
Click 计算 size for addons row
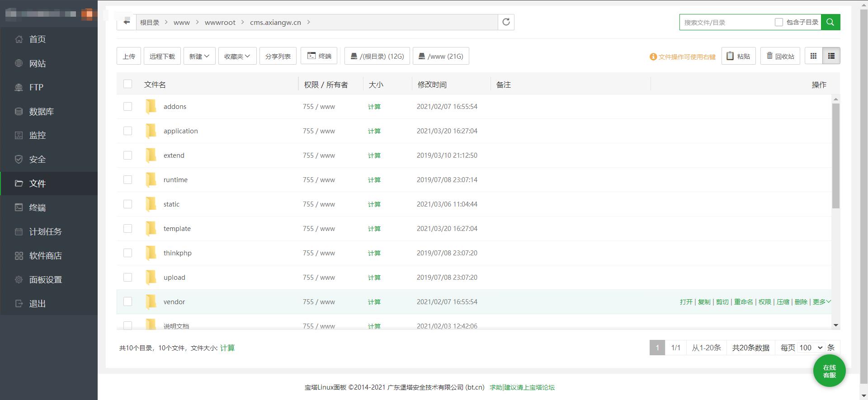click(374, 107)
